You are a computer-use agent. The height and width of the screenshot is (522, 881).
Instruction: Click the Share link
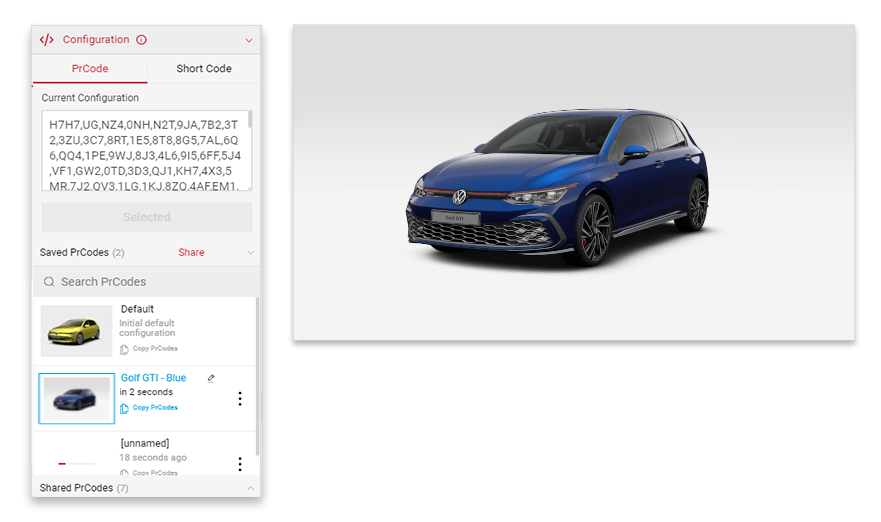tap(191, 252)
